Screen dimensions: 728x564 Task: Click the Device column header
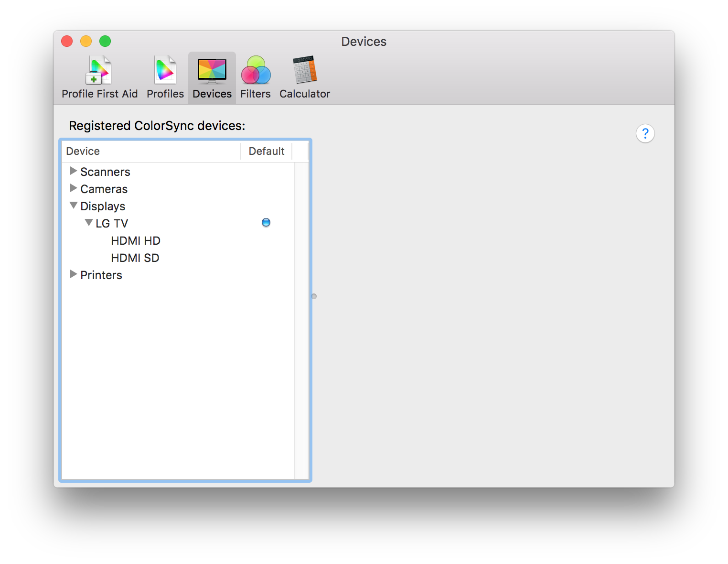(151, 151)
